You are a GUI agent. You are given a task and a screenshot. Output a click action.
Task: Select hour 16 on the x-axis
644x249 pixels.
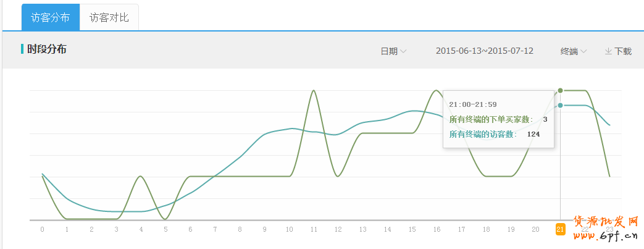pyautogui.click(x=437, y=229)
